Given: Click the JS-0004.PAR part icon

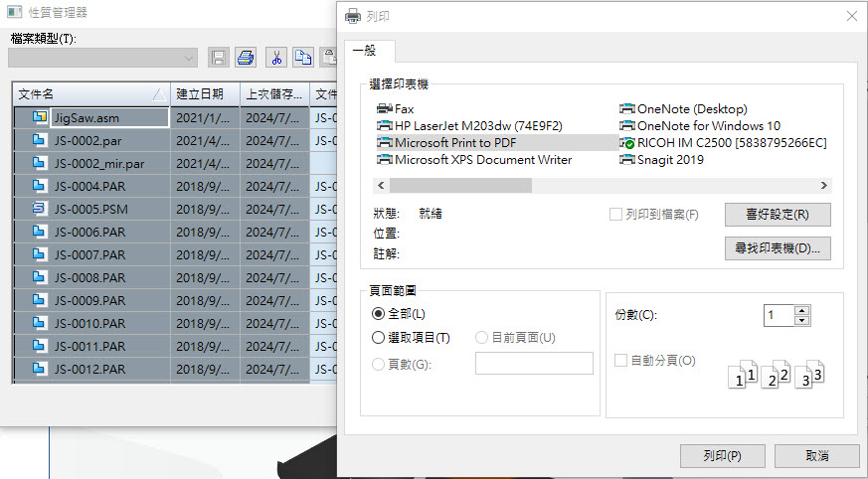Looking at the screenshot, I should [x=39, y=186].
